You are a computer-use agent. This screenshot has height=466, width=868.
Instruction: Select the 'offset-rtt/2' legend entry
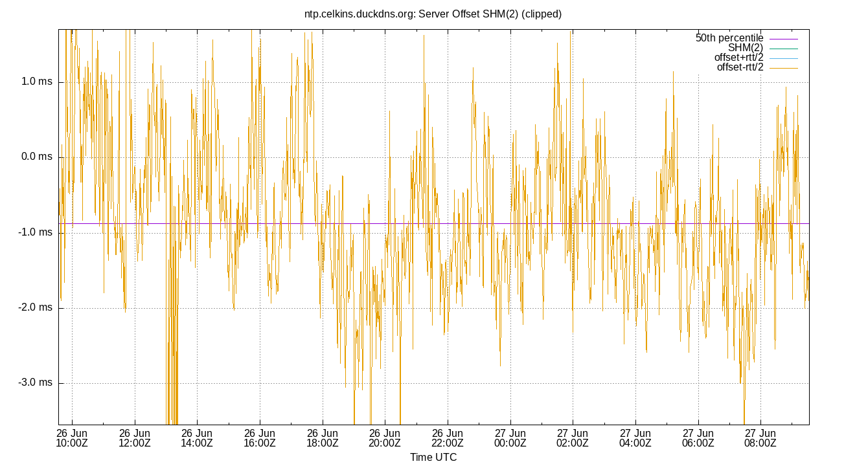tap(740, 67)
